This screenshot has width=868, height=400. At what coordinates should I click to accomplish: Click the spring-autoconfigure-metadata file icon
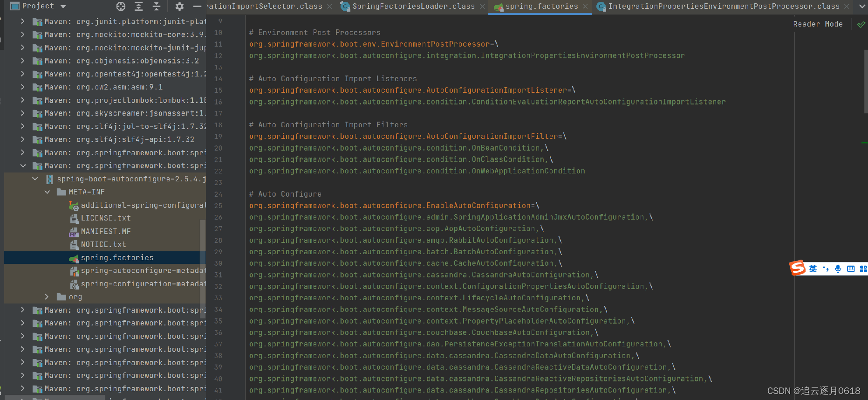click(x=74, y=271)
